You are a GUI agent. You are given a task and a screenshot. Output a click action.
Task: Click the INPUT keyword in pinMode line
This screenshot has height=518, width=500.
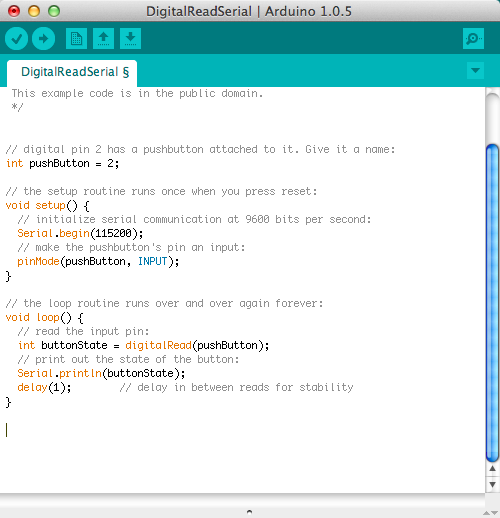coord(152,261)
